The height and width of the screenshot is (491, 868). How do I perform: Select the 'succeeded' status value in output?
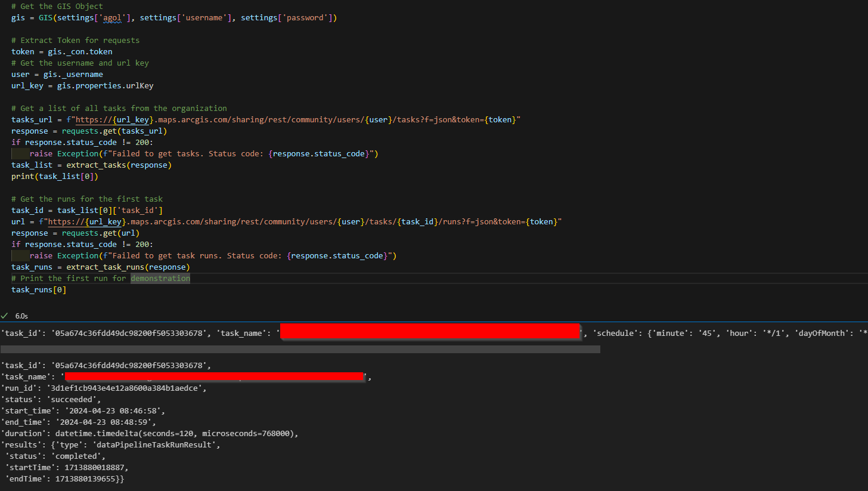(x=77, y=399)
